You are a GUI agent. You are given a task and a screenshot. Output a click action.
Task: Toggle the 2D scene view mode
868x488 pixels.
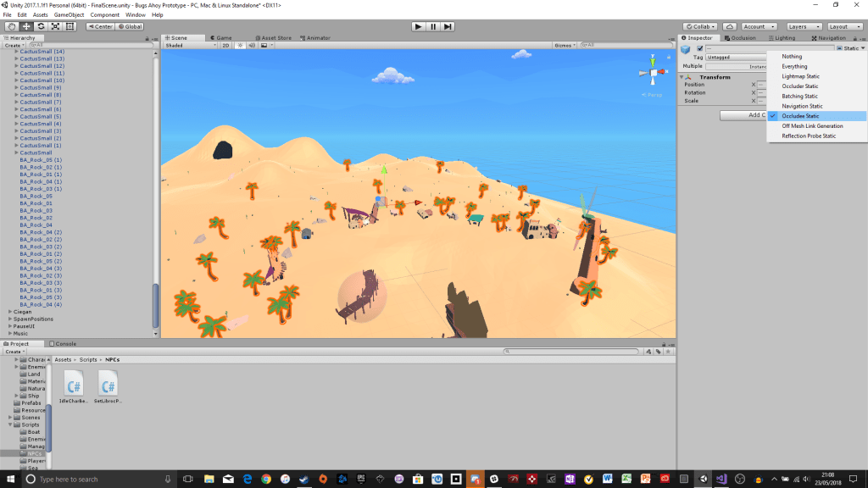(225, 45)
